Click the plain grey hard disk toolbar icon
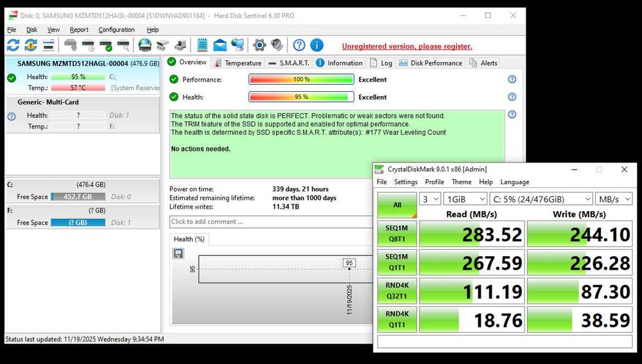642x364 pixels. (x=71, y=45)
